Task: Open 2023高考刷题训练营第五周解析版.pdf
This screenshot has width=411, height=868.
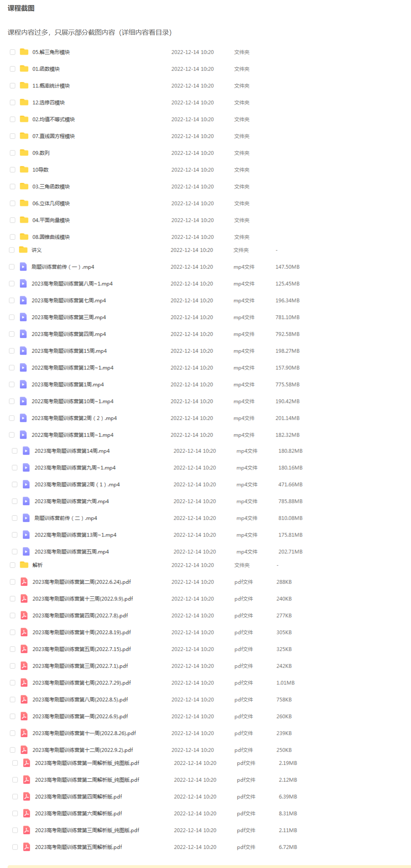Action: [x=79, y=847]
